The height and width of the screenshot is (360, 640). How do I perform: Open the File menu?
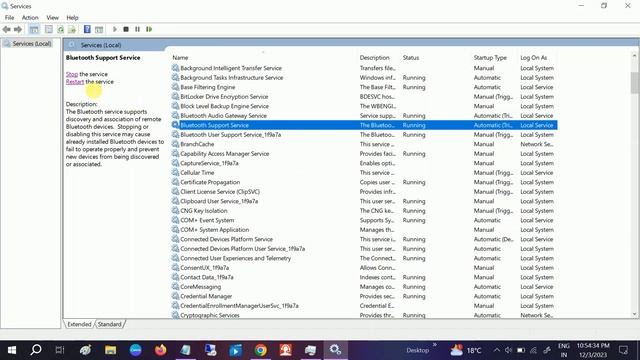pyautogui.click(x=9, y=18)
